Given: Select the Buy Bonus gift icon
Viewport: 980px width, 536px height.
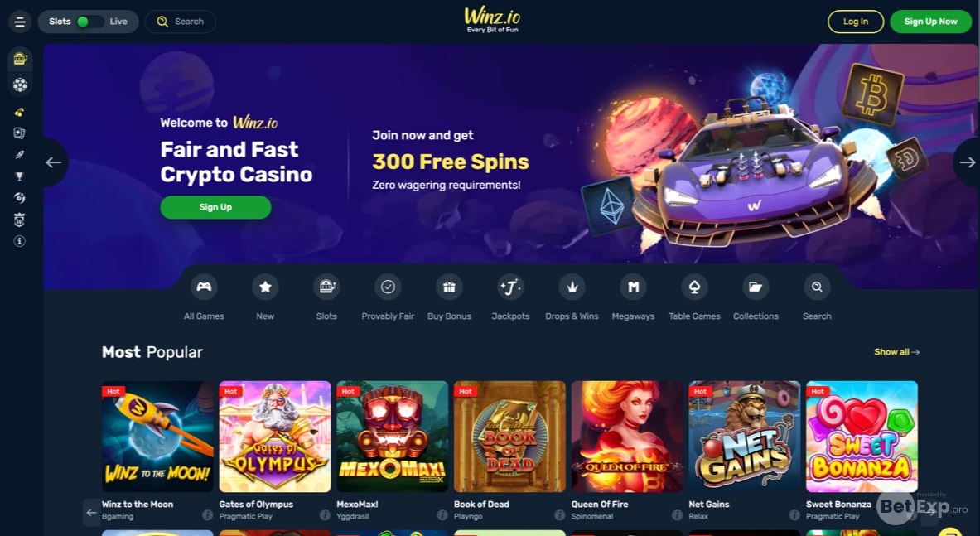Looking at the screenshot, I should [449, 287].
